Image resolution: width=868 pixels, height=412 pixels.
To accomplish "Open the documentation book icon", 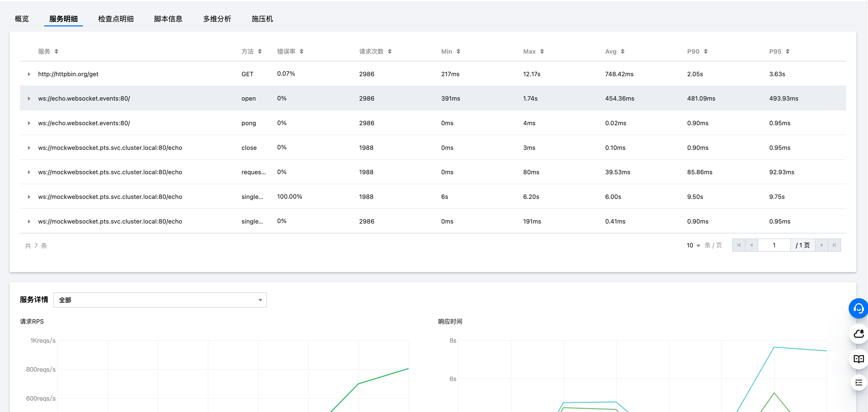I will tap(858, 359).
